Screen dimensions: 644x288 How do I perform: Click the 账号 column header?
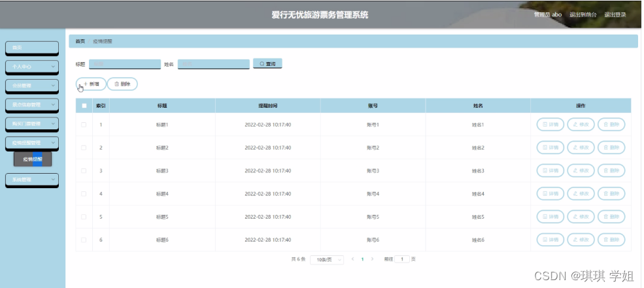[x=373, y=105]
